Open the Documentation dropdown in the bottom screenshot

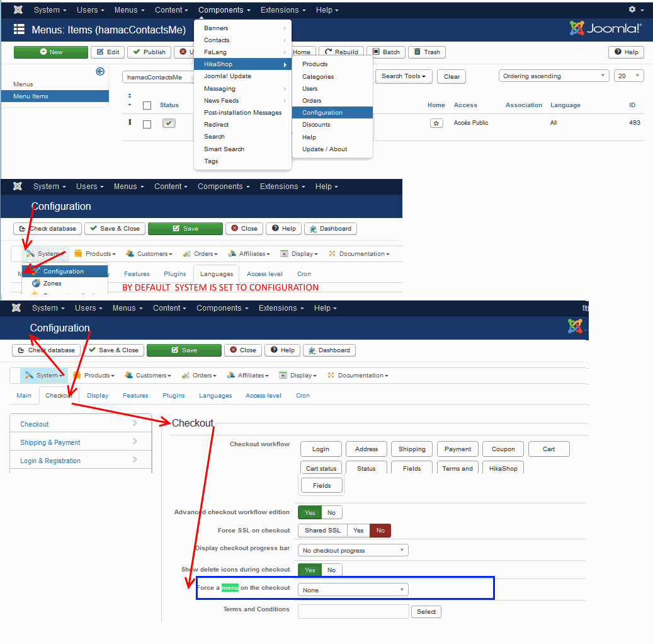pyautogui.click(x=358, y=375)
